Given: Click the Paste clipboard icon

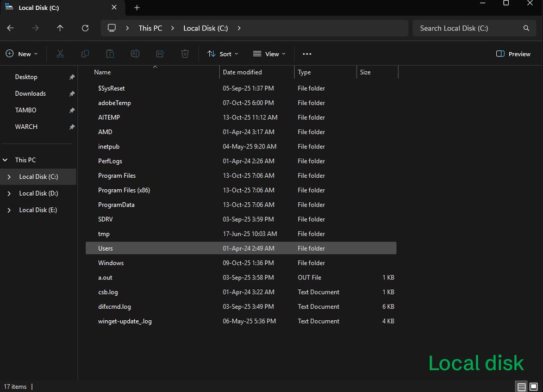Looking at the screenshot, I should coord(110,54).
